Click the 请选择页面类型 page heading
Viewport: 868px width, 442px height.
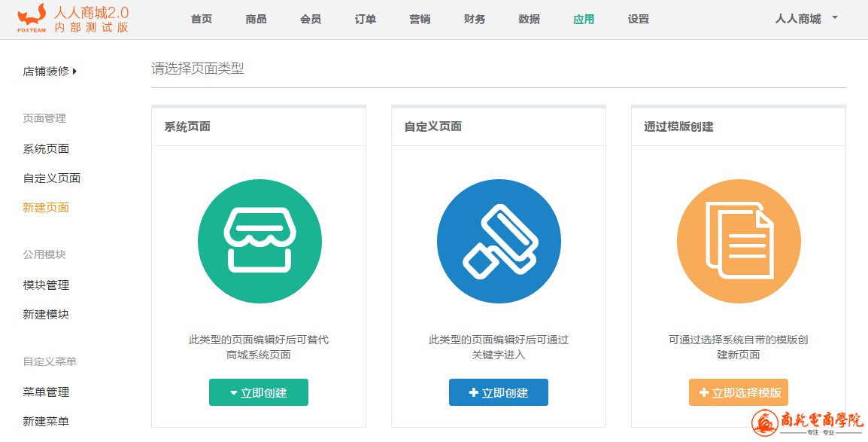point(198,69)
